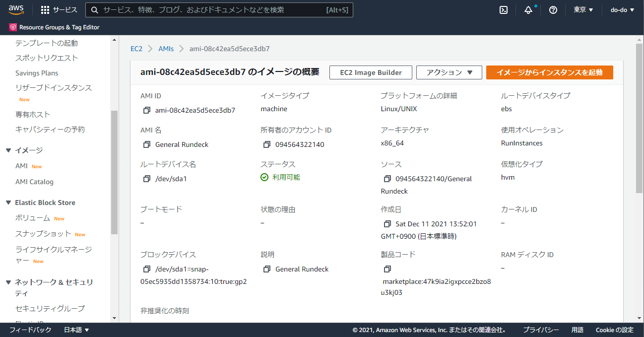The image size is (644, 337).
Task: Open Cookie の設定 footer link
Action: (x=615, y=330)
